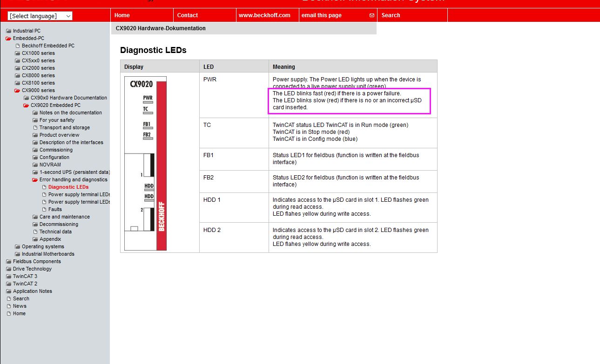
Task: Click the folder icon next to CX8000 series
Action: 17,76
